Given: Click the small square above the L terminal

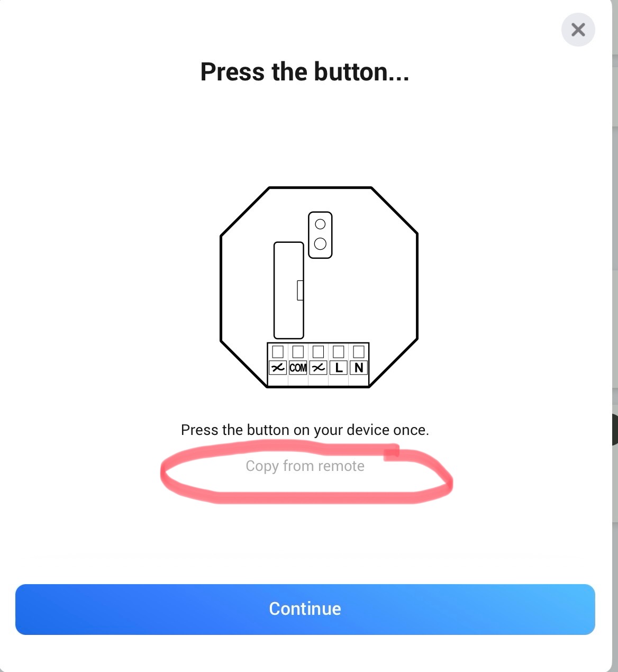Looking at the screenshot, I should 339,351.
